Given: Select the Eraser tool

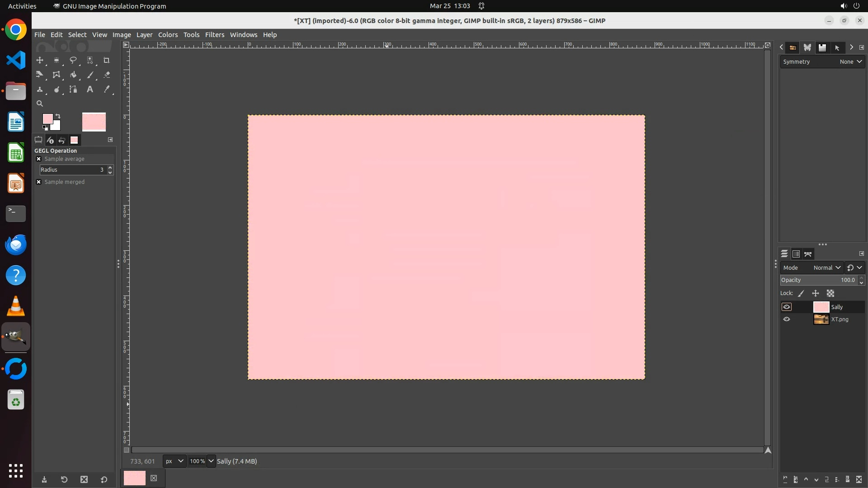Looking at the screenshot, I should tap(107, 75).
